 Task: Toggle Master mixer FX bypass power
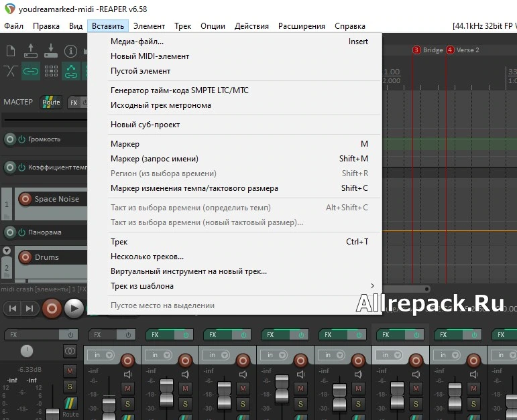70,335
